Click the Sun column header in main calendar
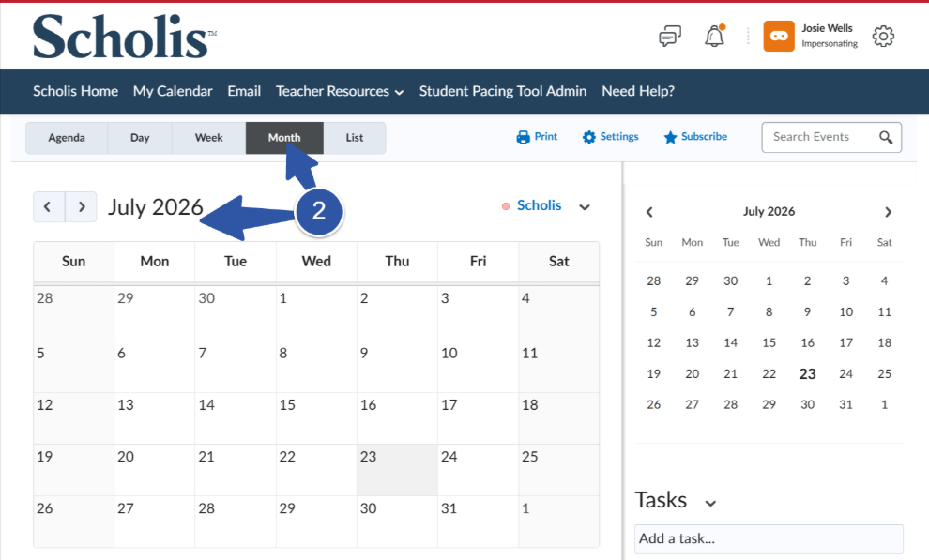 [73, 262]
